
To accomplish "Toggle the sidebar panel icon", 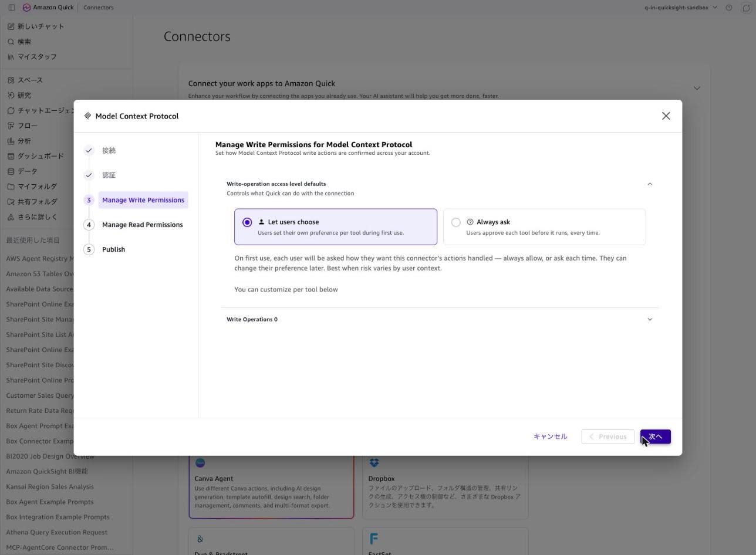I will [11, 8].
